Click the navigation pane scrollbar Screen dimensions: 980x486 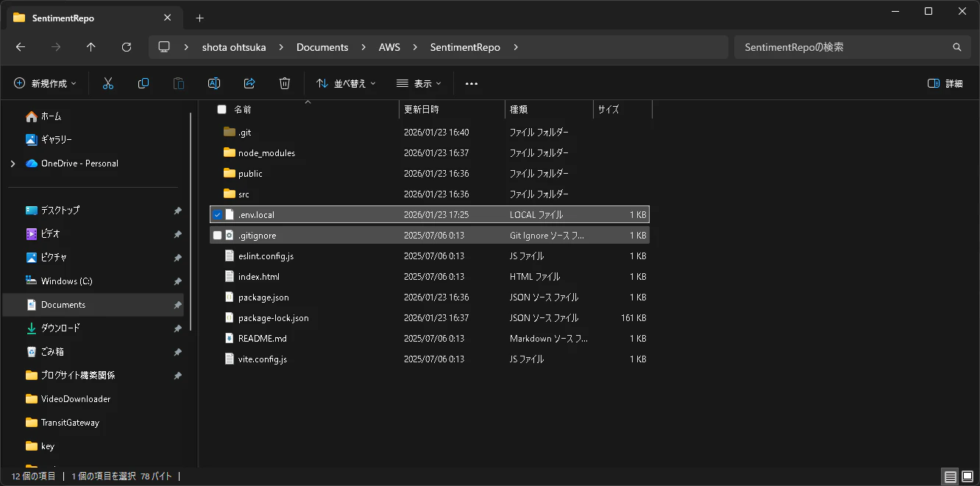click(x=191, y=221)
